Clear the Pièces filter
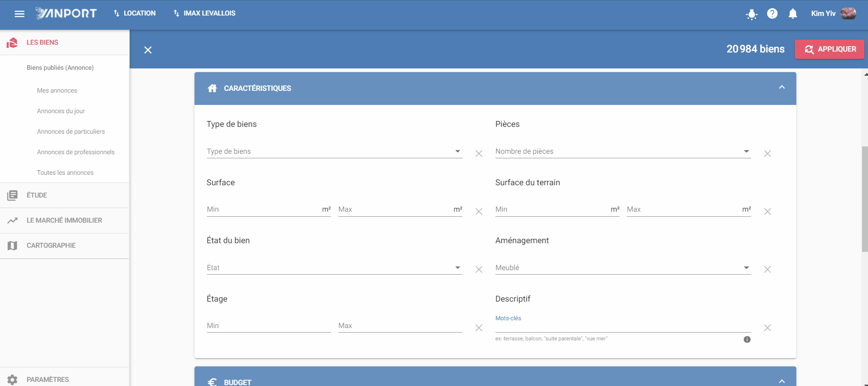Screen dimensions: 868x386 pos(768,154)
